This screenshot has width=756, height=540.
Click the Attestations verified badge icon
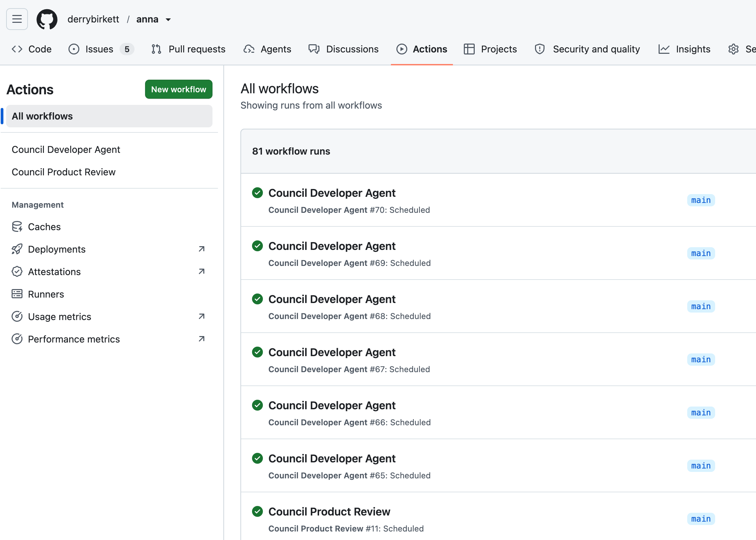pos(17,271)
